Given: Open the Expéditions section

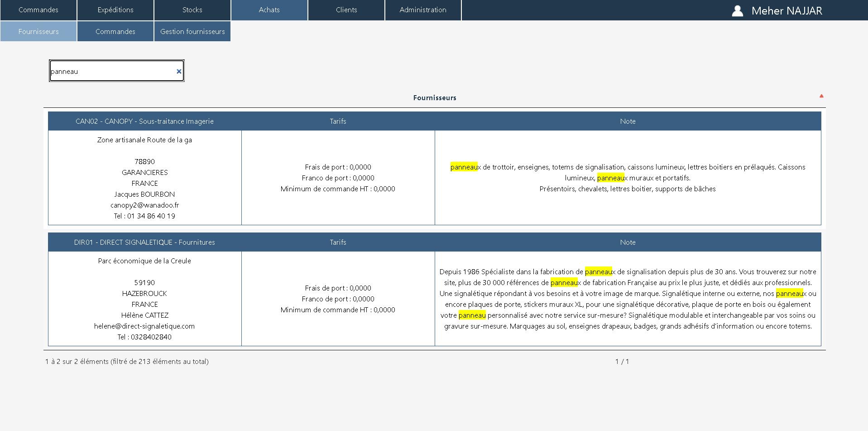Looking at the screenshot, I should (x=115, y=10).
